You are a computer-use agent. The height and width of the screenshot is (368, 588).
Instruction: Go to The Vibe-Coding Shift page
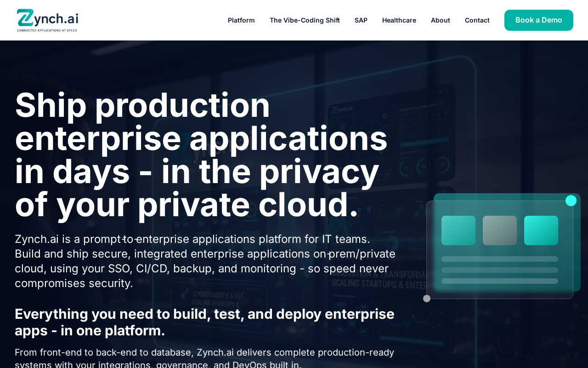point(305,20)
